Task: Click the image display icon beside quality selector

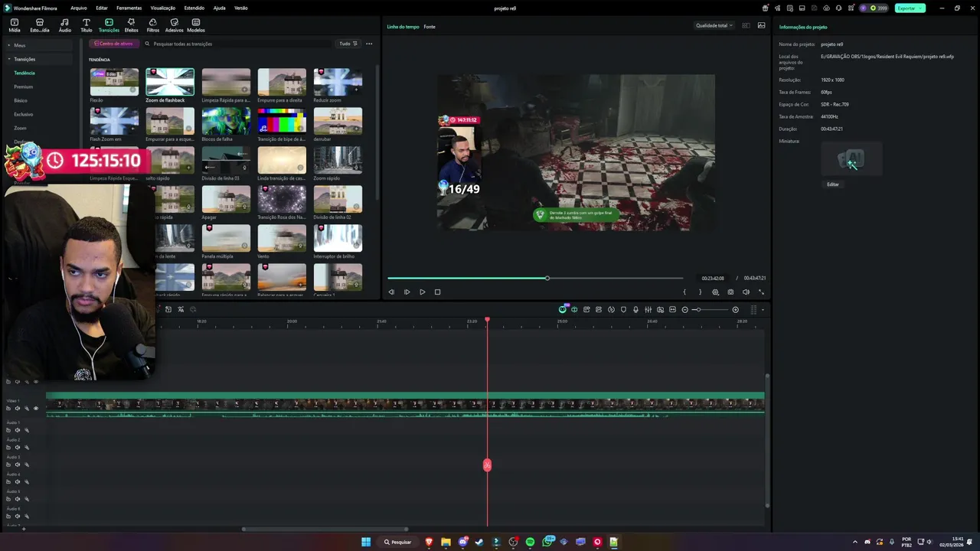Action: (761, 25)
